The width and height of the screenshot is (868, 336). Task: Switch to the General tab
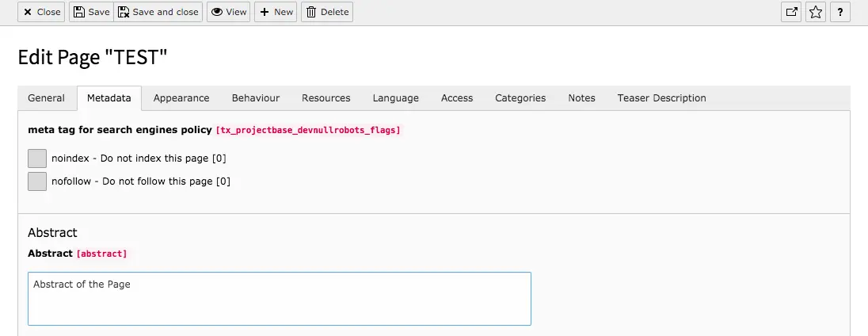click(x=46, y=98)
